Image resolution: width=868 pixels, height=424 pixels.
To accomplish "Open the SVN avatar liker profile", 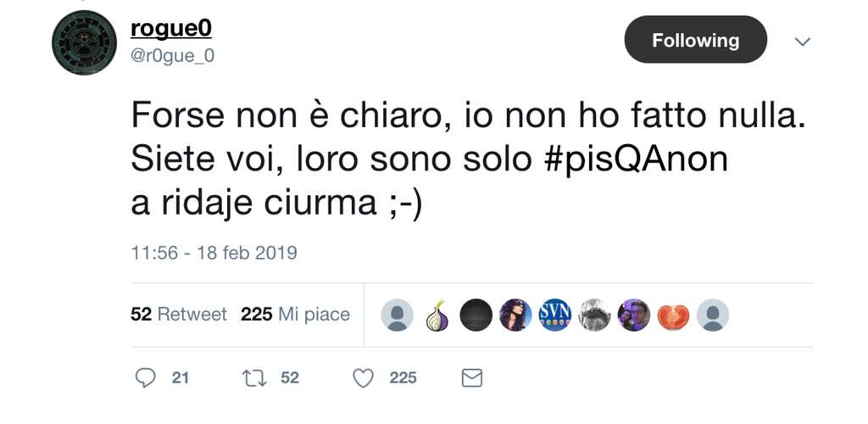I will tap(555, 315).
